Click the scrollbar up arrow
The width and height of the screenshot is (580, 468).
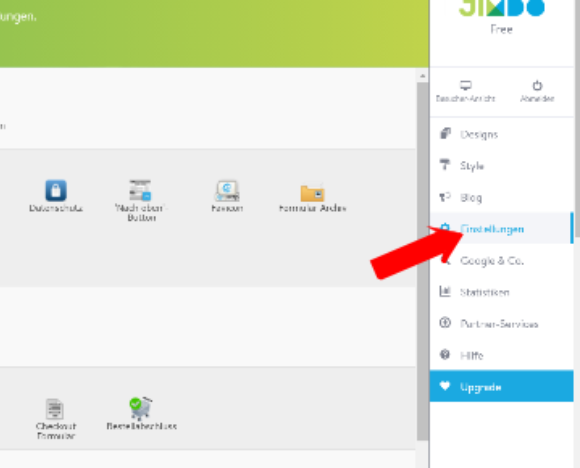(422, 76)
